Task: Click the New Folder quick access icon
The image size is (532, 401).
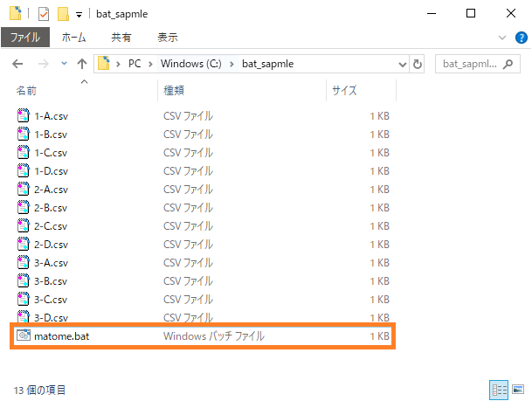Action: (64, 14)
